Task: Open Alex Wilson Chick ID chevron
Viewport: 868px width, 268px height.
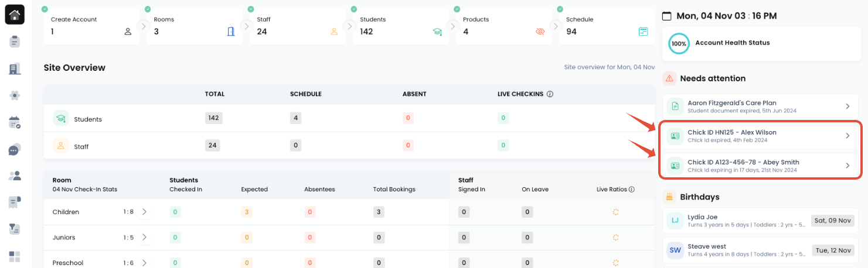Action: [x=847, y=136]
